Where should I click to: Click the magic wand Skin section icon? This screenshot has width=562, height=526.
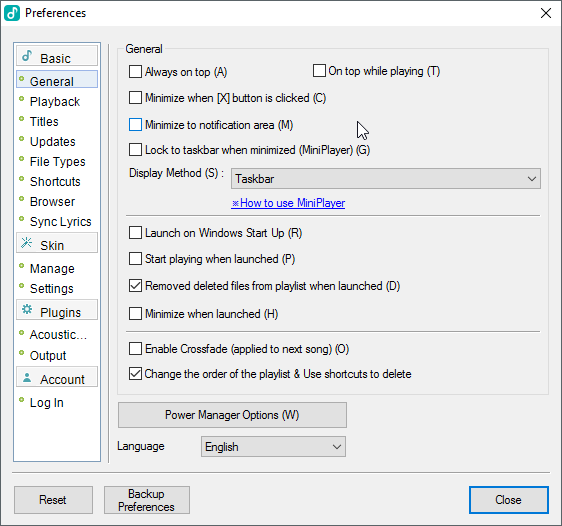pyautogui.click(x=27, y=243)
